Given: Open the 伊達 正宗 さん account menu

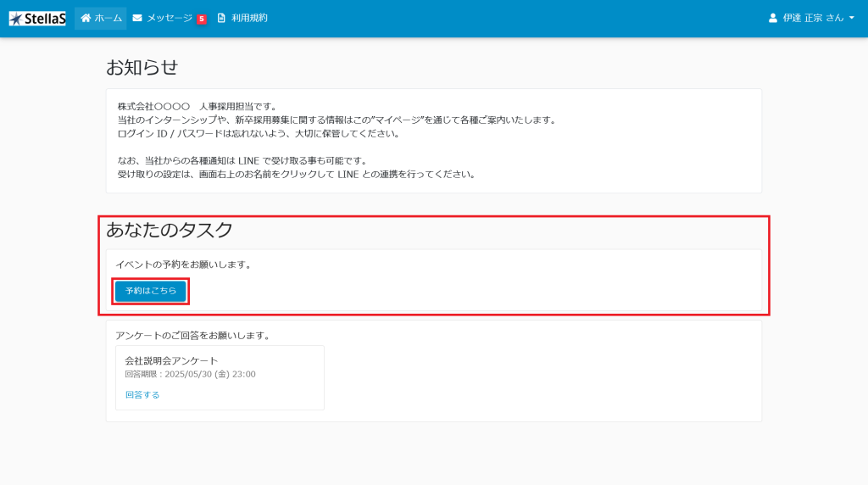Looking at the screenshot, I should pos(813,18).
